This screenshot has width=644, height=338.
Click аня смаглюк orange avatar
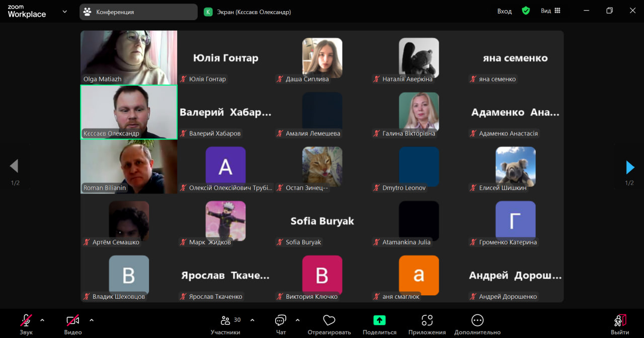(419, 275)
